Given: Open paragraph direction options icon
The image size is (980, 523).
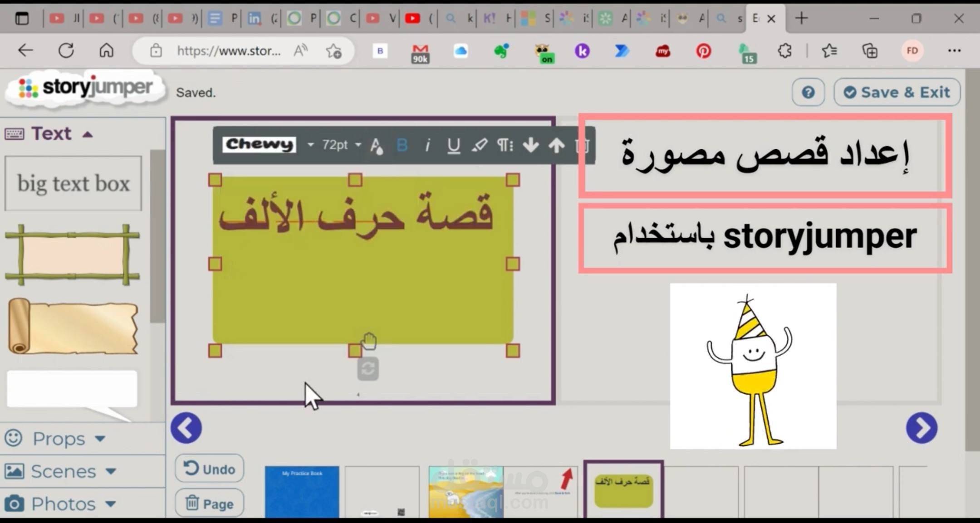Looking at the screenshot, I should click(505, 145).
